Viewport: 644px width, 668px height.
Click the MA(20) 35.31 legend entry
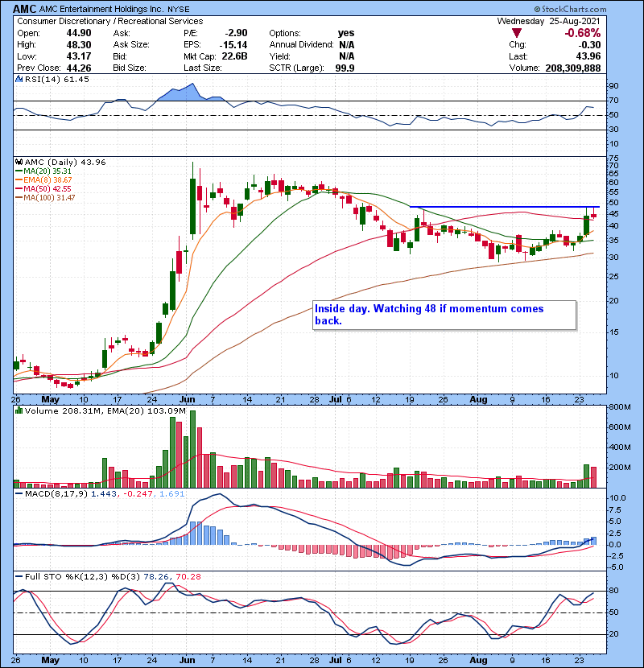click(43, 171)
